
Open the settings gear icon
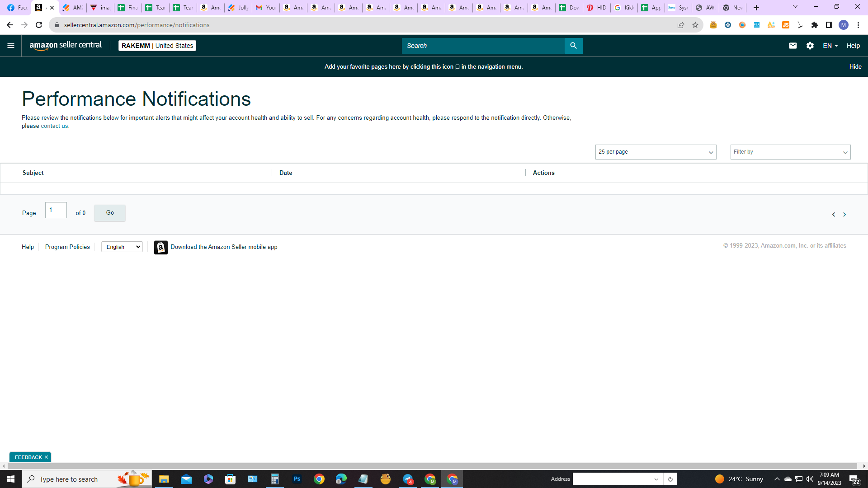pyautogui.click(x=810, y=46)
